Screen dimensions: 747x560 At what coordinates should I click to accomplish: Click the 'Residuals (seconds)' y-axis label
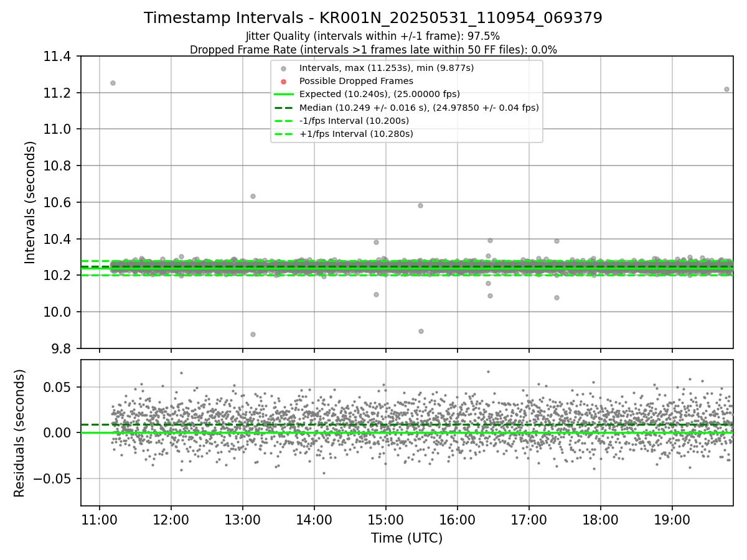coord(20,433)
